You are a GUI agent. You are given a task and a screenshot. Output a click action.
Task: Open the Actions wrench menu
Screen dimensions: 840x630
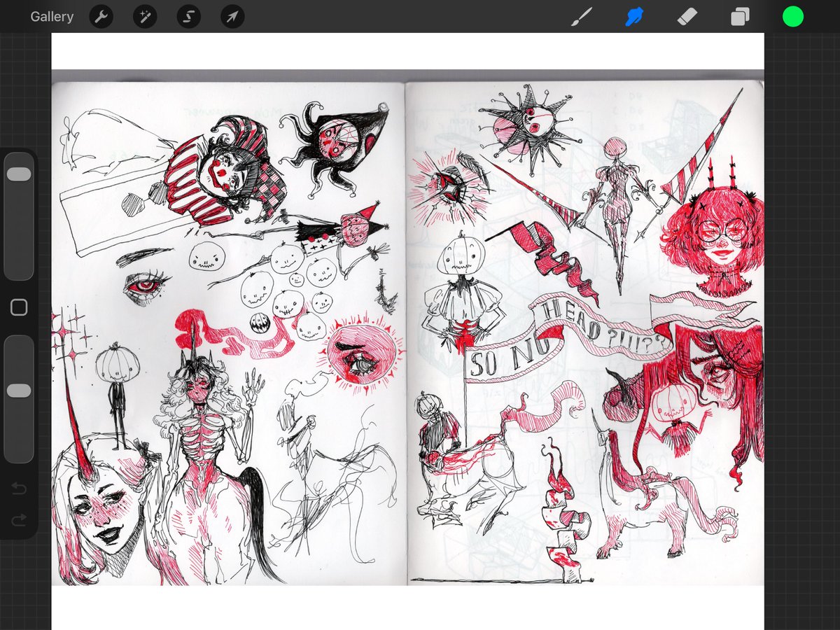pyautogui.click(x=101, y=16)
